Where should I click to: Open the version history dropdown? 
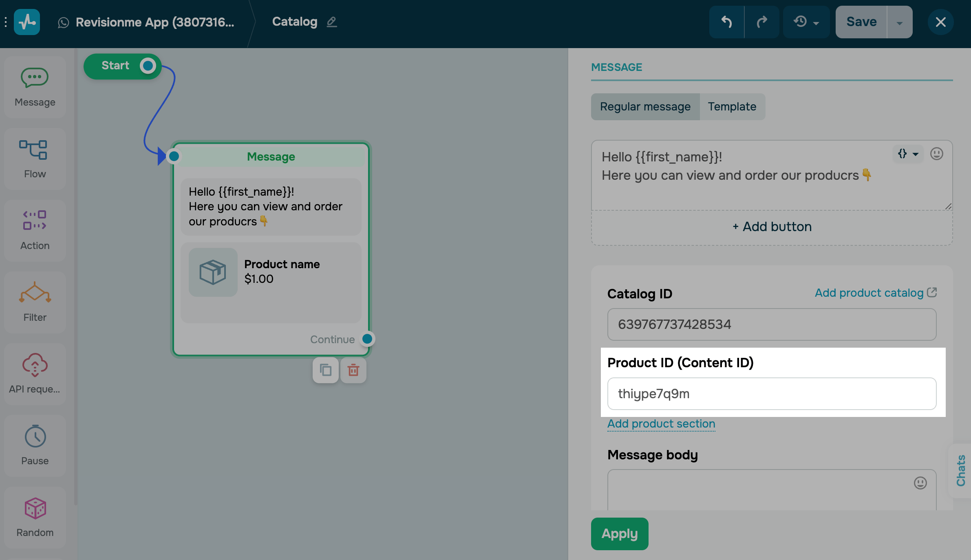(x=806, y=22)
